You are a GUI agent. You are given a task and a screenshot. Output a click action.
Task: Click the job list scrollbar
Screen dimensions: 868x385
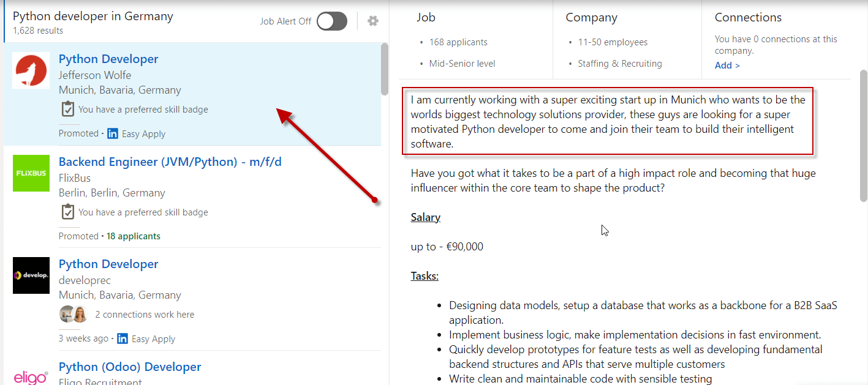(x=385, y=69)
